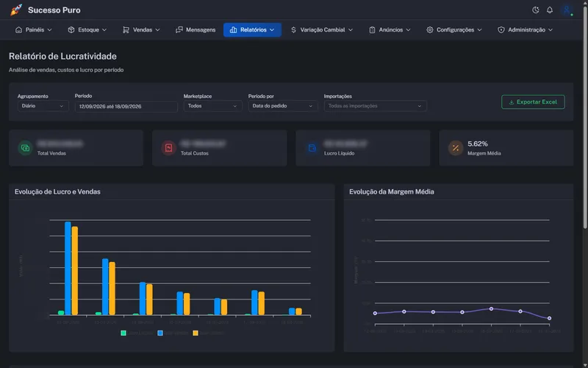Open the Marketplace Todos dropdown

pos(212,106)
